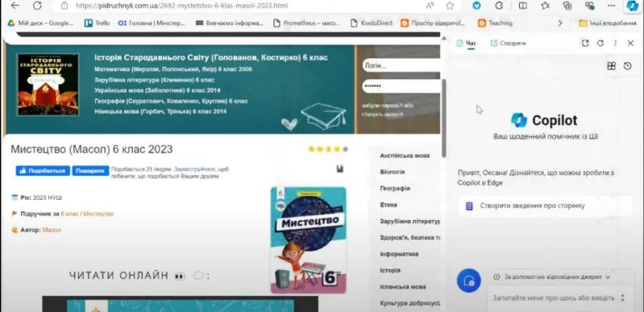This screenshot has width=644, height=312.
Task: Switch to the Чат tab in Copilot
Action: pyautogui.click(x=466, y=43)
